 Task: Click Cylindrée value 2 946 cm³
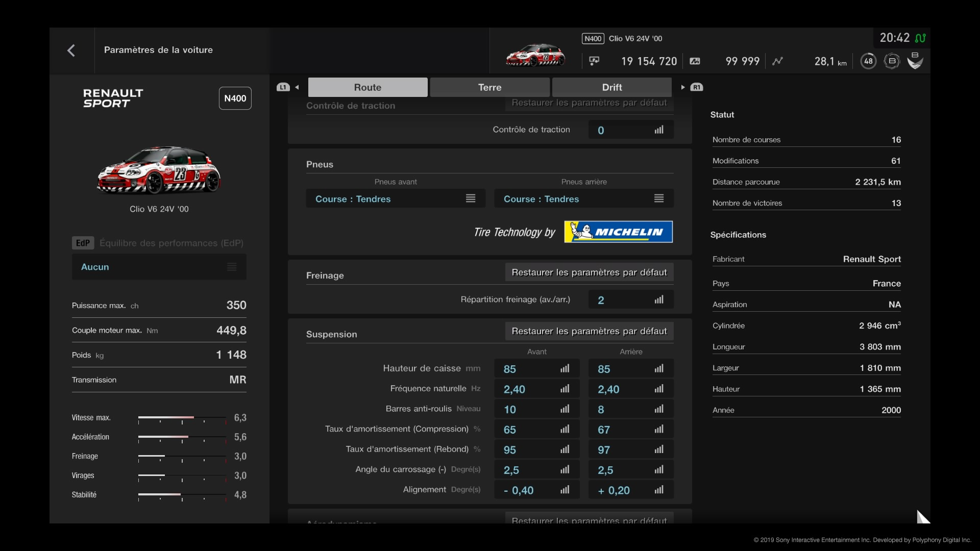[880, 325]
